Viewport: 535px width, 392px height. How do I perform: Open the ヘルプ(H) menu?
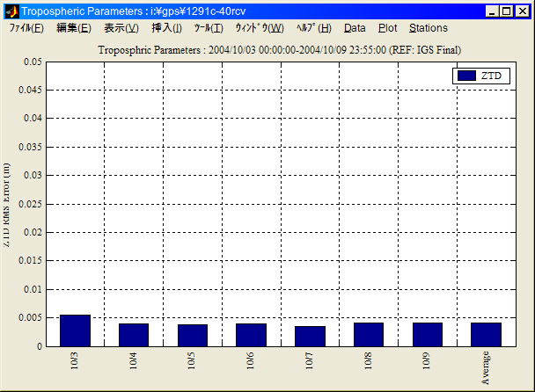[x=313, y=28]
